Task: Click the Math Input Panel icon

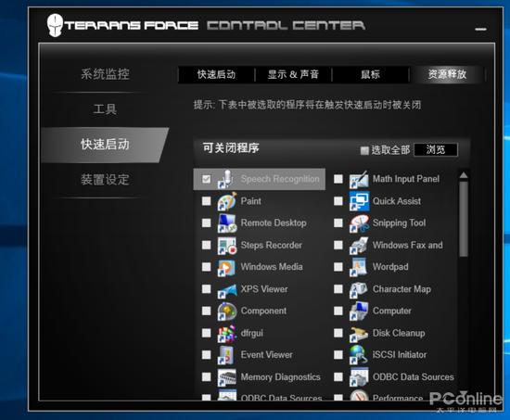Action: tap(359, 179)
